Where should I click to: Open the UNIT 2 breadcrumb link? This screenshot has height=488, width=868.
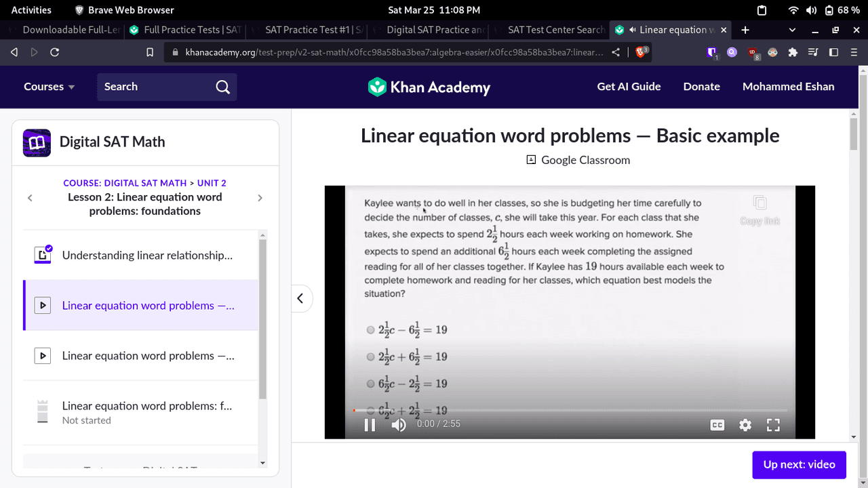pyautogui.click(x=212, y=183)
